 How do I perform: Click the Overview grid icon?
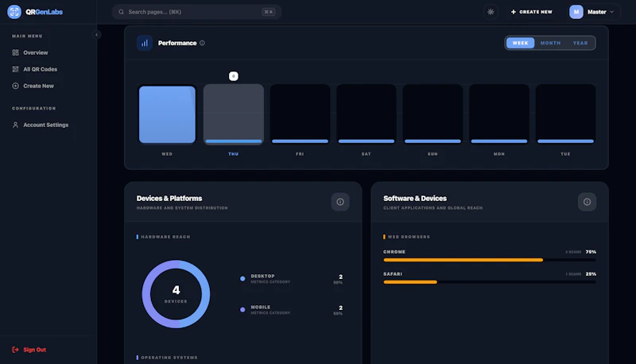[15, 52]
